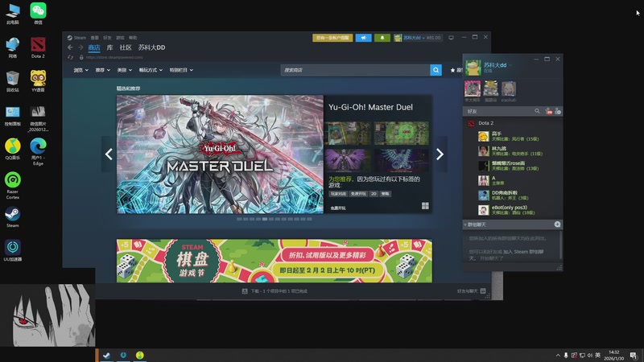
Task: Show next featured game in carousel
Action: (440, 154)
